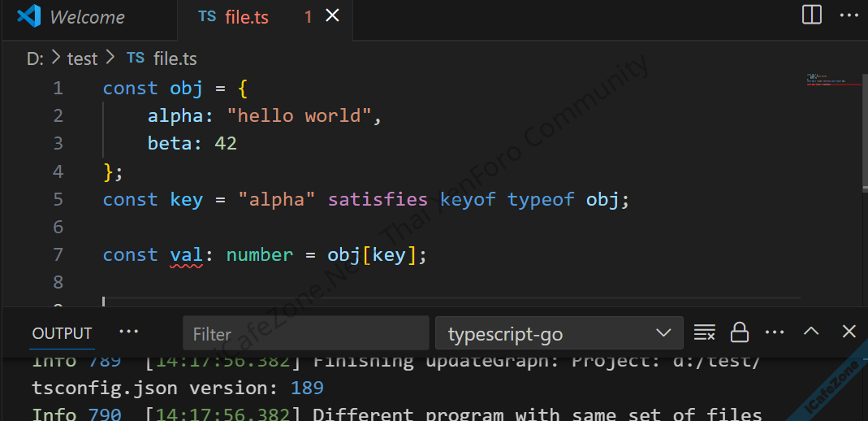Viewport: 868px width, 421px height.
Task: Click line number 5 in gutter
Action: point(58,199)
